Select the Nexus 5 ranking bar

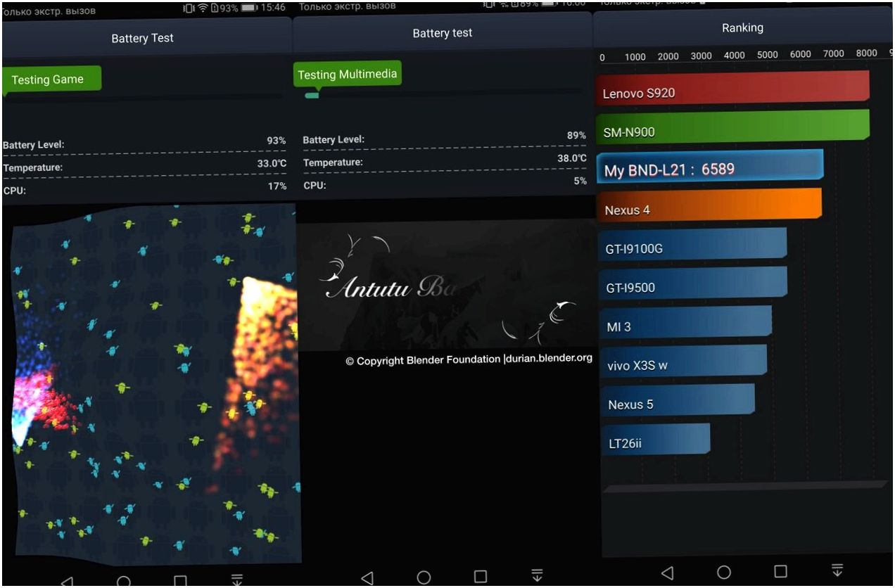click(x=678, y=401)
